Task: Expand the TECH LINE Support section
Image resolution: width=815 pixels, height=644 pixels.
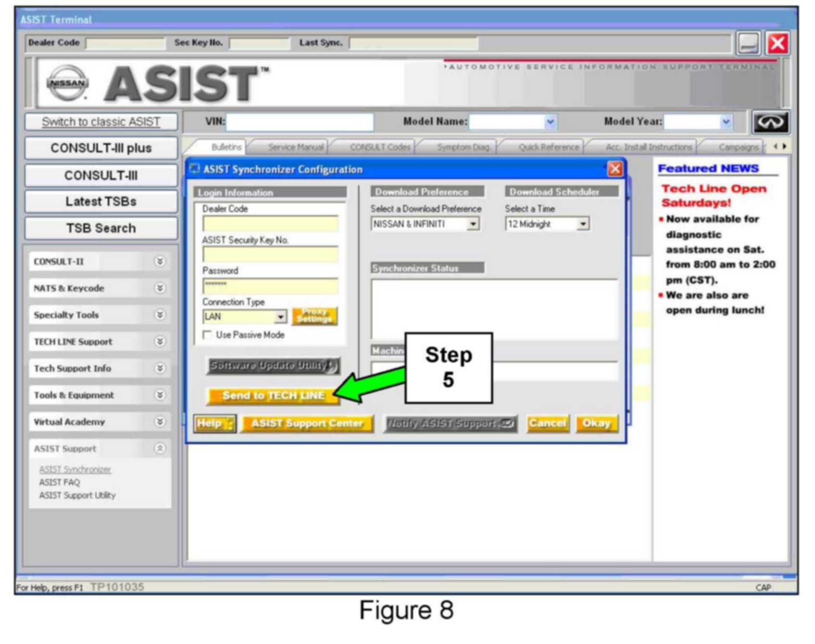Action: 160,342
